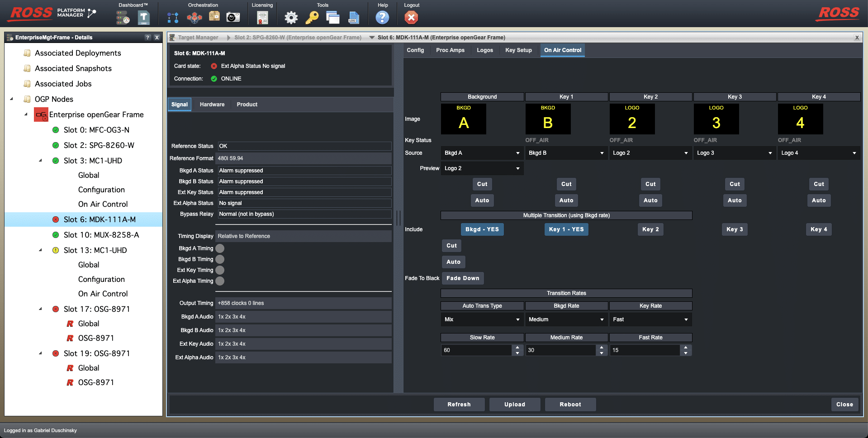This screenshot has width=868, height=438.
Task: Close the EnterpriseMgt-Frame Details panel
Action: point(157,38)
